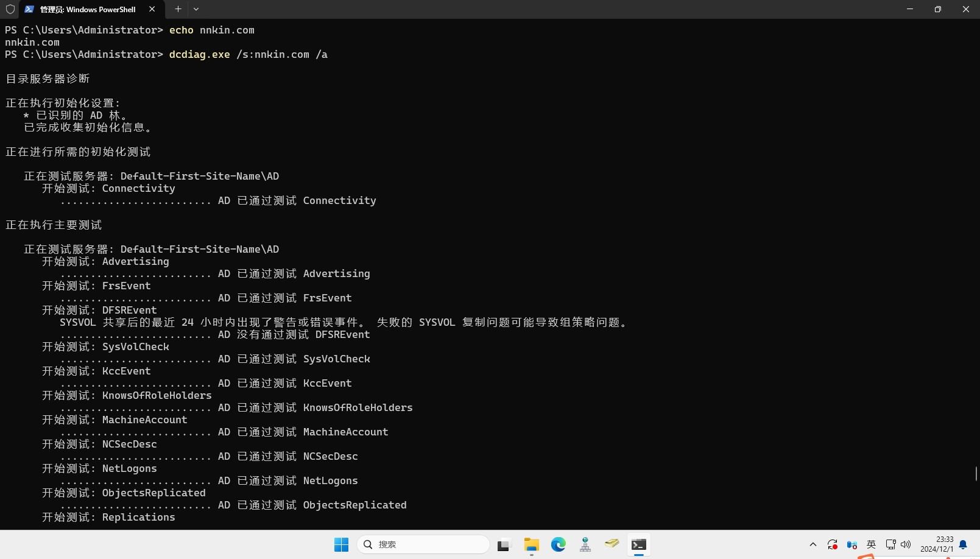
Task: Open the volume control speaker icon
Action: 906,544
